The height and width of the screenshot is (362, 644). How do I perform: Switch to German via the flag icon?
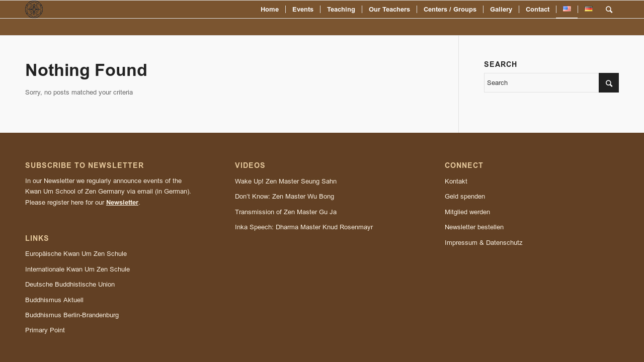(588, 9)
